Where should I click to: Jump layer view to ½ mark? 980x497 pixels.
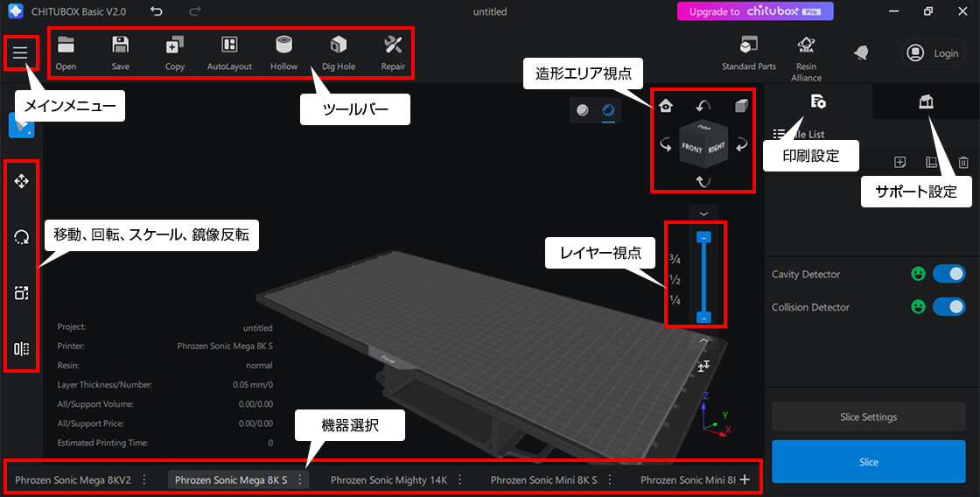(x=675, y=280)
